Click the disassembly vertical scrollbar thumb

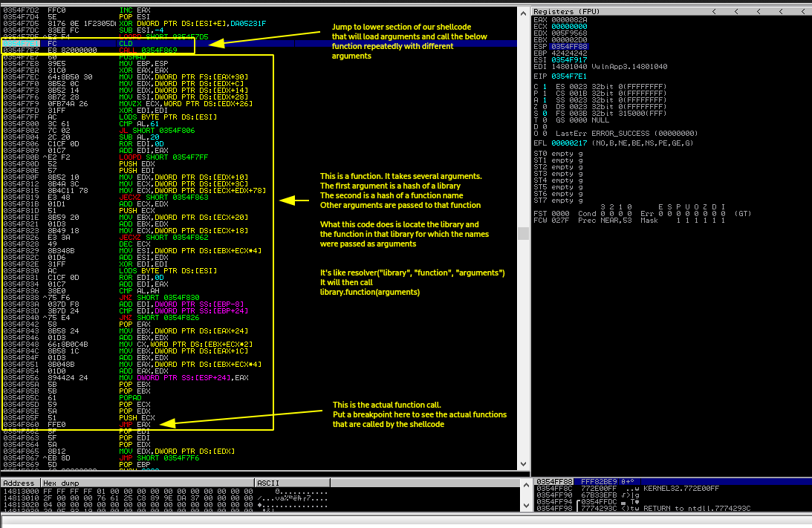[524, 233]
